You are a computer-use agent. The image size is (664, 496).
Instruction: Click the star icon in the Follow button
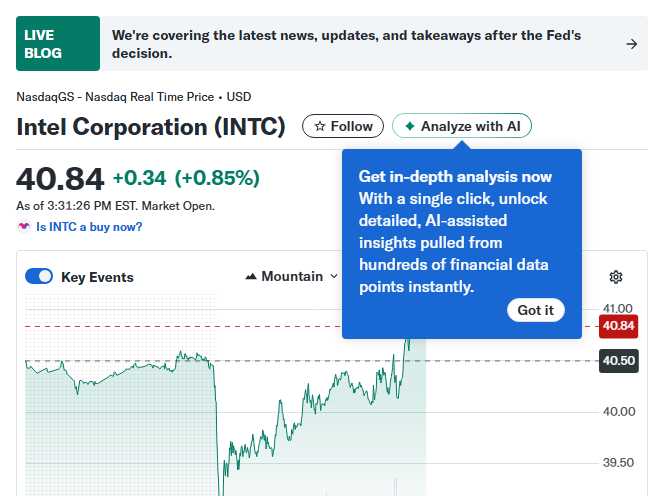(x=319, y=126)
